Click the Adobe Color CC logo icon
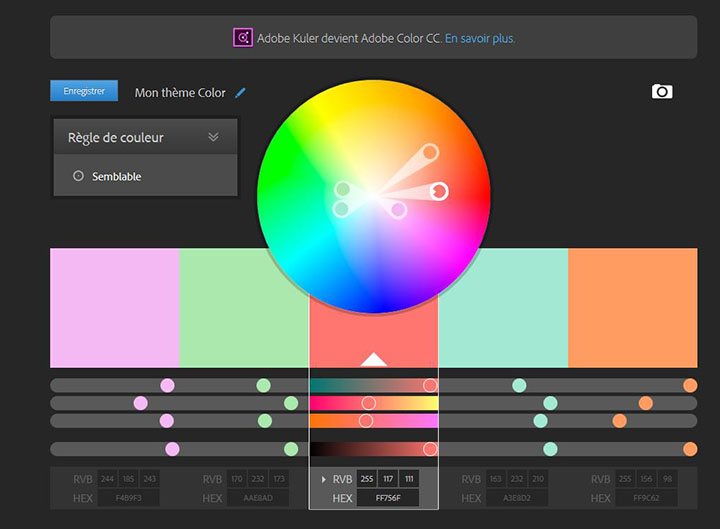This screenshot has height=529, width=720. pos(243,38)
